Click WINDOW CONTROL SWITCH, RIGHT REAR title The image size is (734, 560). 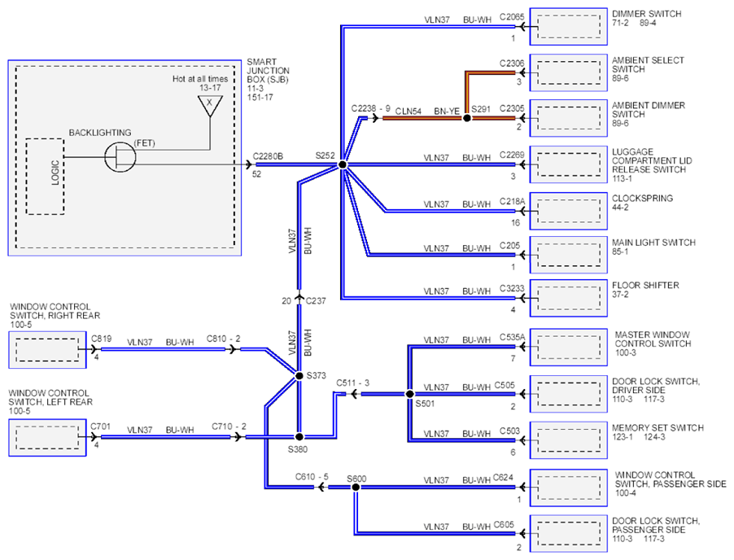point(55,311)
